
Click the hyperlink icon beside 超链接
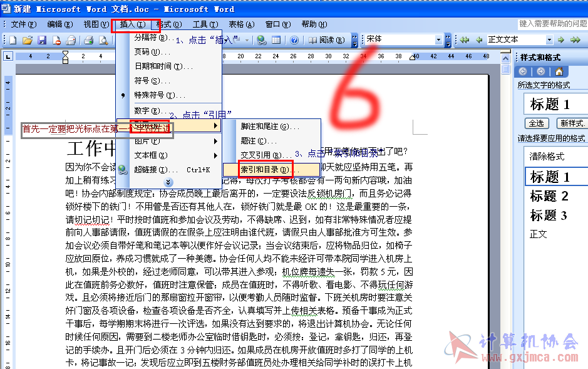[123, 170]
